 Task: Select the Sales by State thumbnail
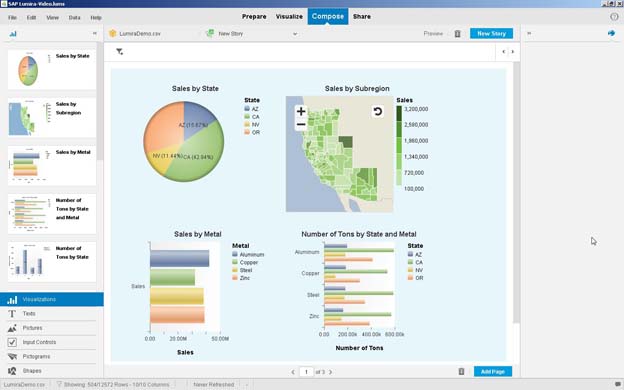[52, 70]
